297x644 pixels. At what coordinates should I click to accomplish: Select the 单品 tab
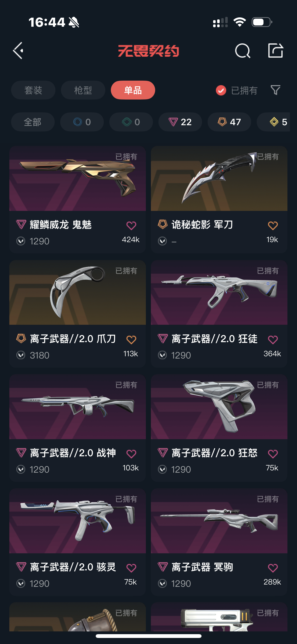tap(133, 90)
